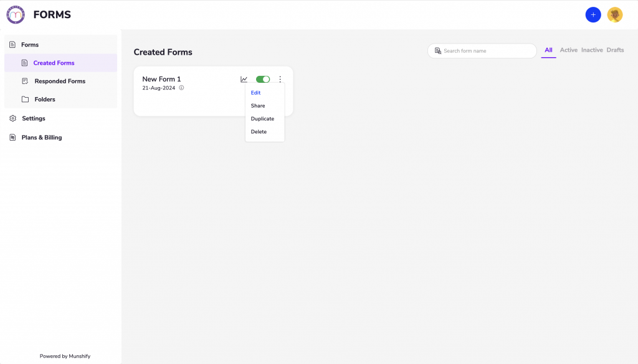The image size is (638, 364).
Task: Click the Search form name input field
Action: coord(483,50)
